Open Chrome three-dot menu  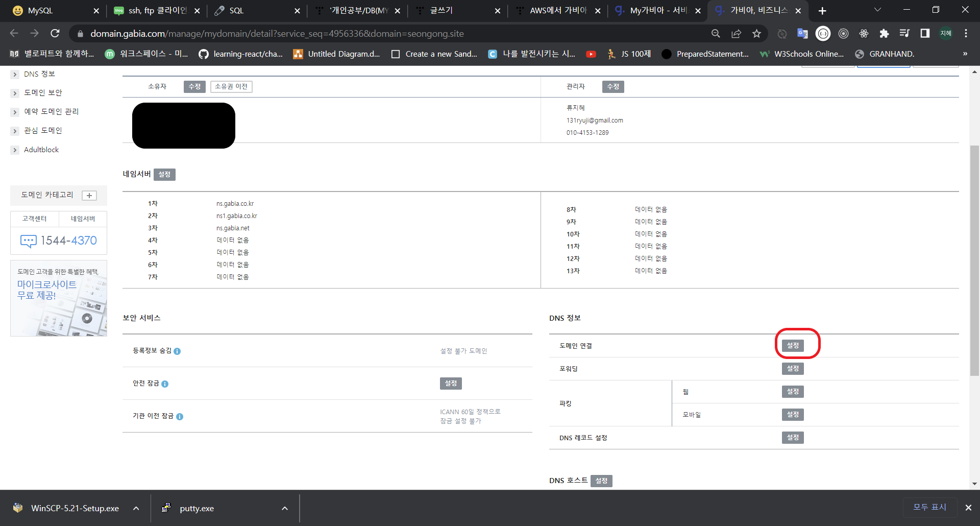(966, 33)
